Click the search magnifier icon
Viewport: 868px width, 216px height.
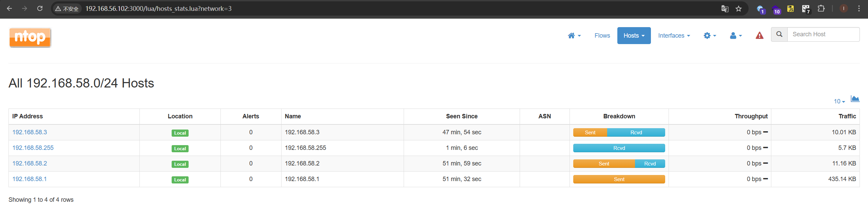point(779,34)
